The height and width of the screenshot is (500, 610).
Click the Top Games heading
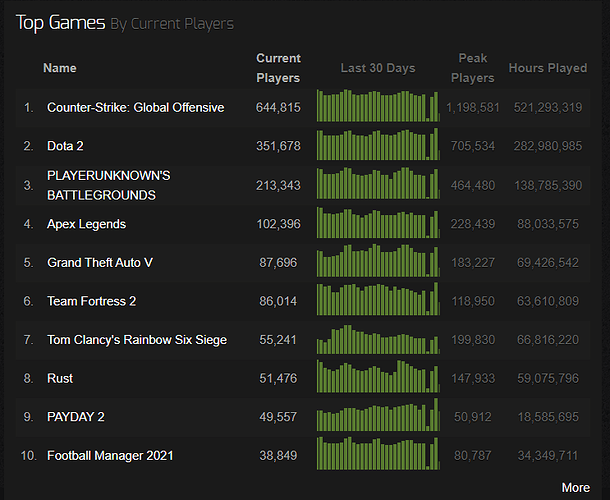[x=60, y=23]
